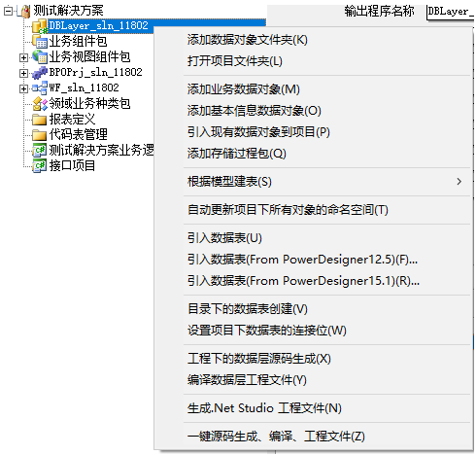Choose 引入现有数据对象到项目(P)

point(327,132)
